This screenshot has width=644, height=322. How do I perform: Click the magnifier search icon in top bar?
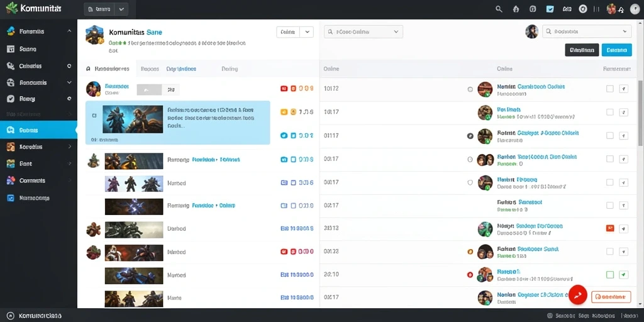(499, 9)
